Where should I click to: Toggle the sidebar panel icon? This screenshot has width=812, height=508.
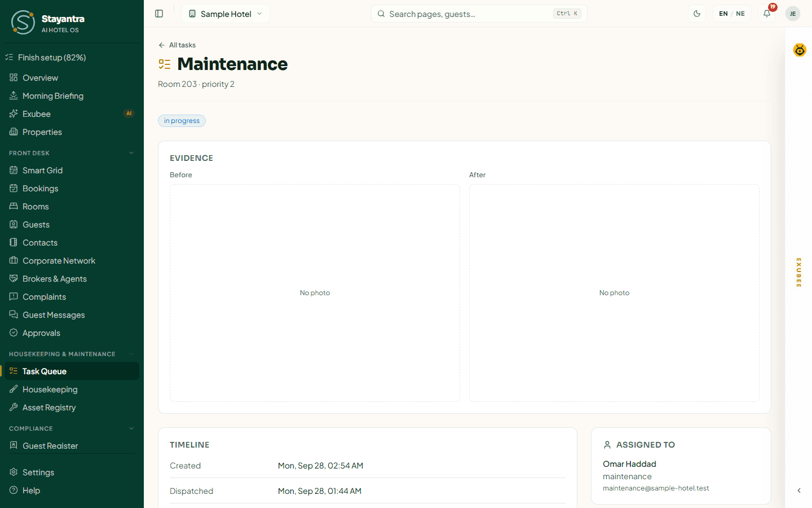pyautogui.click(x=159, y=14)
